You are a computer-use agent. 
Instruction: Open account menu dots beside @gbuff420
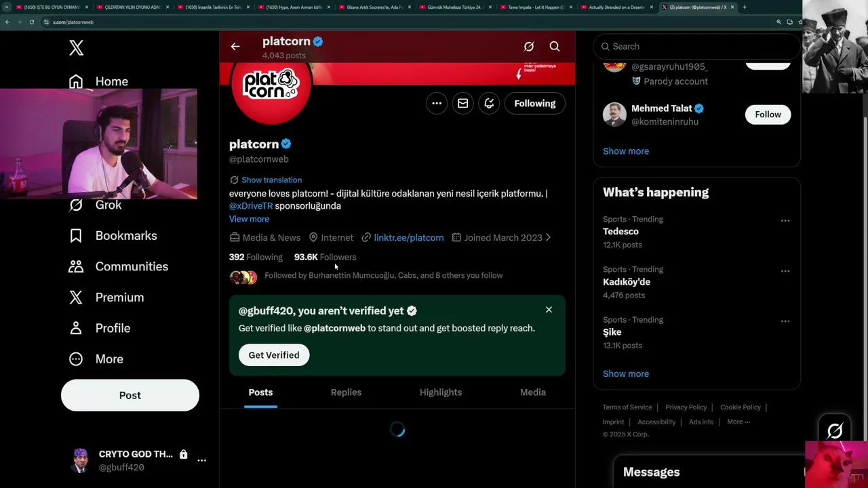pyautogui.click(x=201, y=460)
